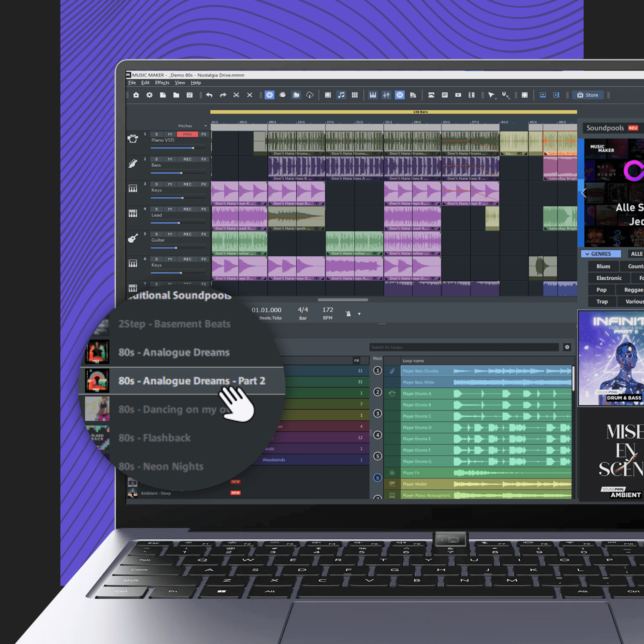Filter soundpools by Electronic genre
The width and height of the screenshot is (644, 644).
pos(609,278)
